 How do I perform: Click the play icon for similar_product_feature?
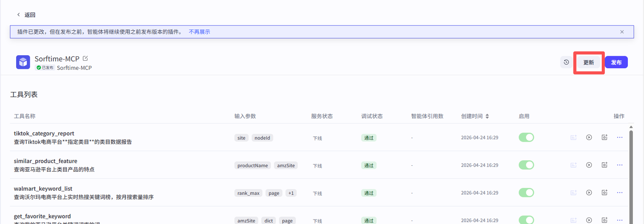tap(589, 165)
